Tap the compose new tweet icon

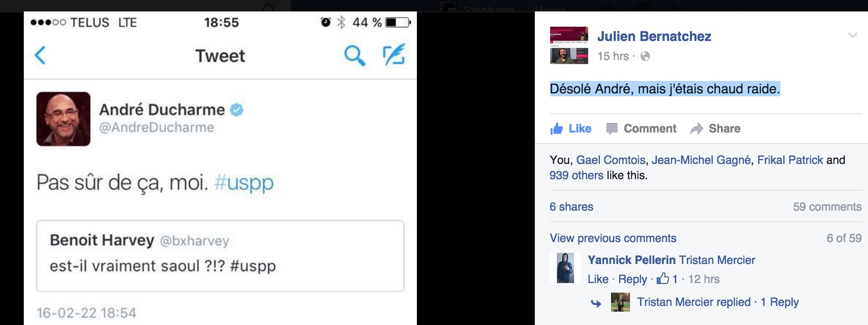(x=395, y=54)
